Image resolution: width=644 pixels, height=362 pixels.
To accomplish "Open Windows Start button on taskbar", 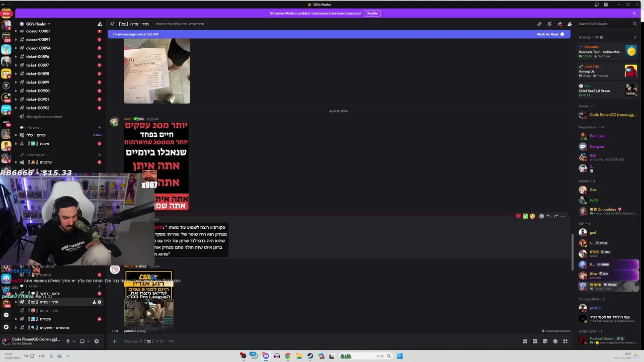I will tap(399, 356).
